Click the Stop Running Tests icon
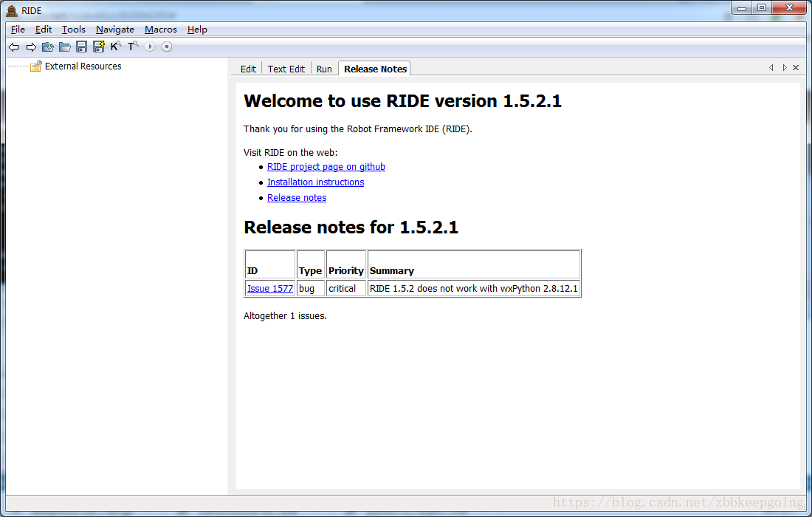 coord(167,47)
